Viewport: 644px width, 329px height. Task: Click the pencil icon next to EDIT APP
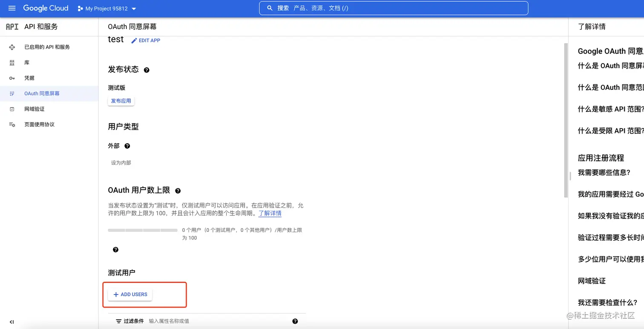[134, 40]
